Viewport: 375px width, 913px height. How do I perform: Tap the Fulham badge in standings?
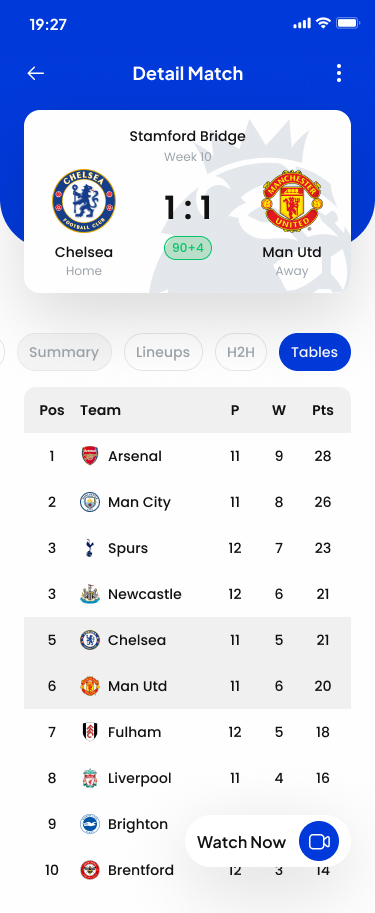(90, 732)
